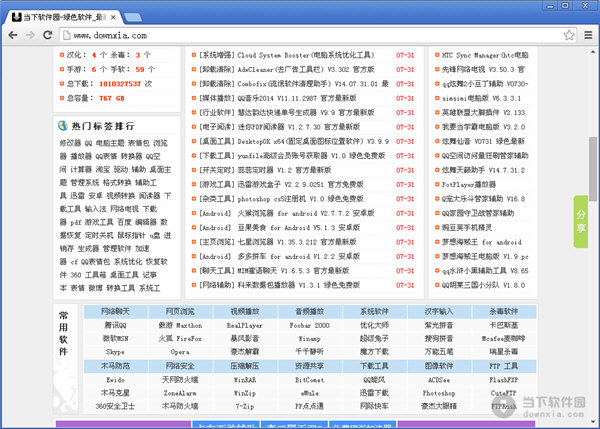Click the BitComet link
This screenshot has width=600, height=429.
[x=310, y=380]
